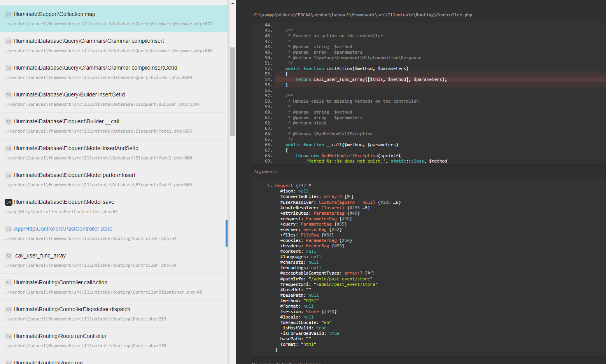
Task: Expand the #acceptableContentTypes array:7 arrow
Action: pyautogui.click(x=369, y=273)
